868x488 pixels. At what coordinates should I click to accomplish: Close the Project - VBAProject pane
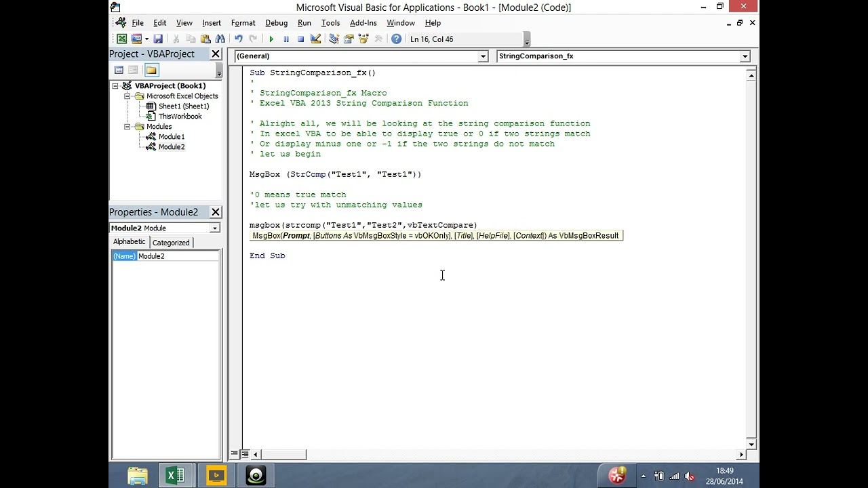point(216,54)
